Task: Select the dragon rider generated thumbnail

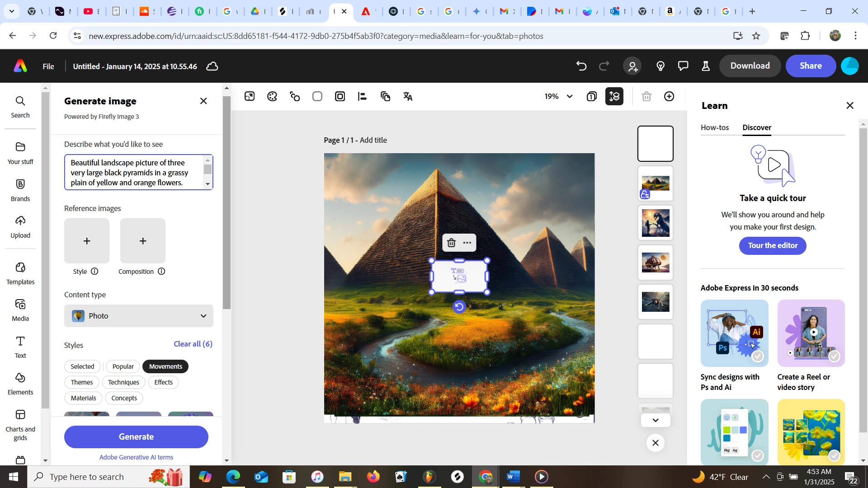Action: 656,223
